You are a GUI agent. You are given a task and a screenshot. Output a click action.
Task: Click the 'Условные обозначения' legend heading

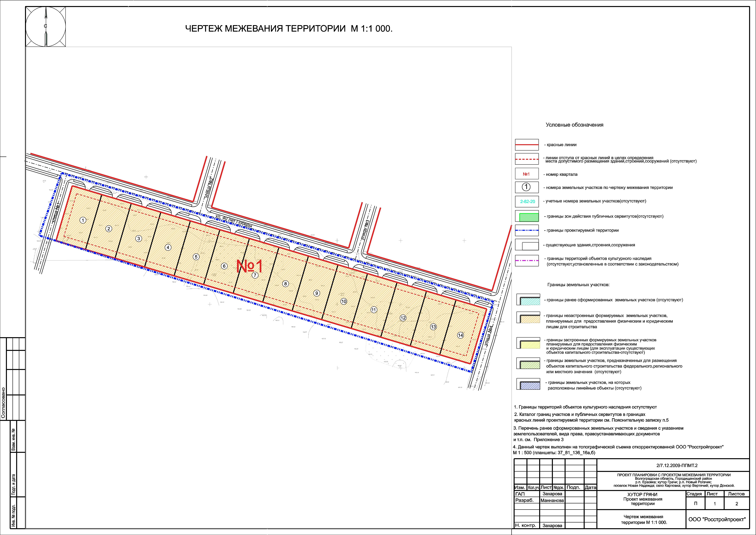click(x=575, y=125)
